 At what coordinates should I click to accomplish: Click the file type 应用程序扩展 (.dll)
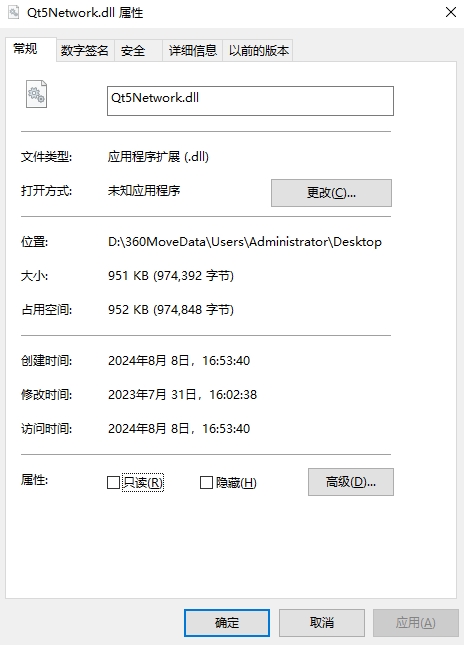click(158, 156)
